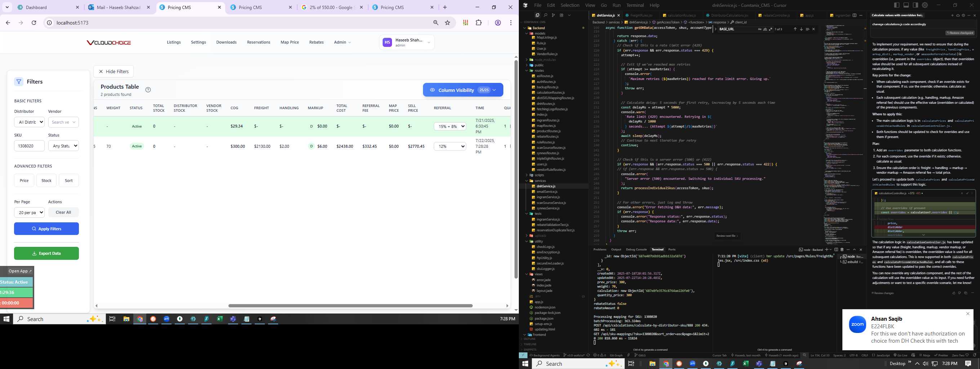
Task: Click the SKU input containing 1308020
Action: click(29, 146)
